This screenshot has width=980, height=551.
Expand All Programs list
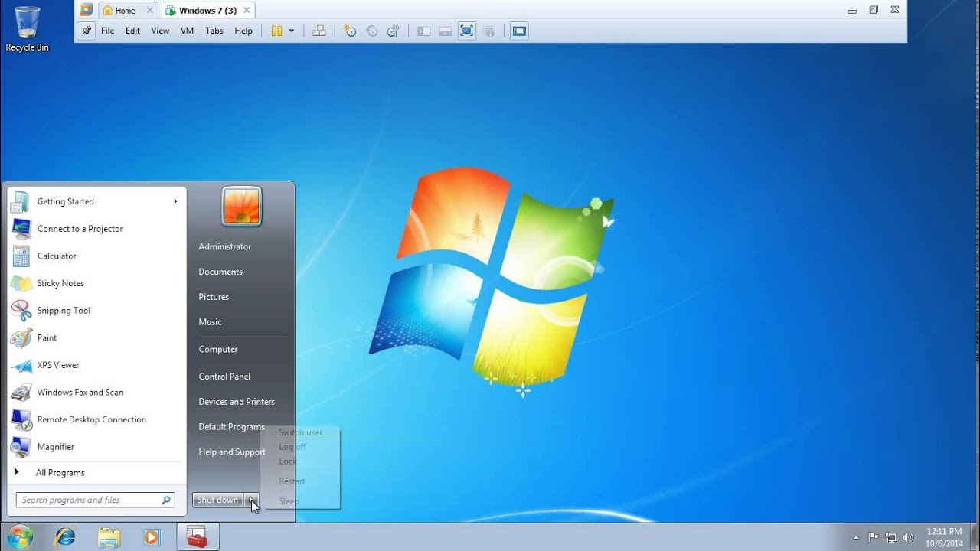(x=96, y=473)
